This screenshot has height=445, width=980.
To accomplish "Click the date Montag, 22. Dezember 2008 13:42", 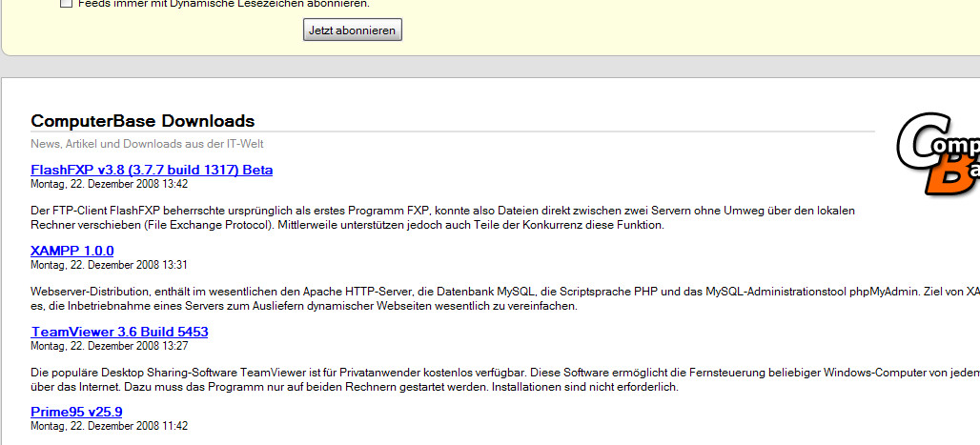I will tap(109, 184).
